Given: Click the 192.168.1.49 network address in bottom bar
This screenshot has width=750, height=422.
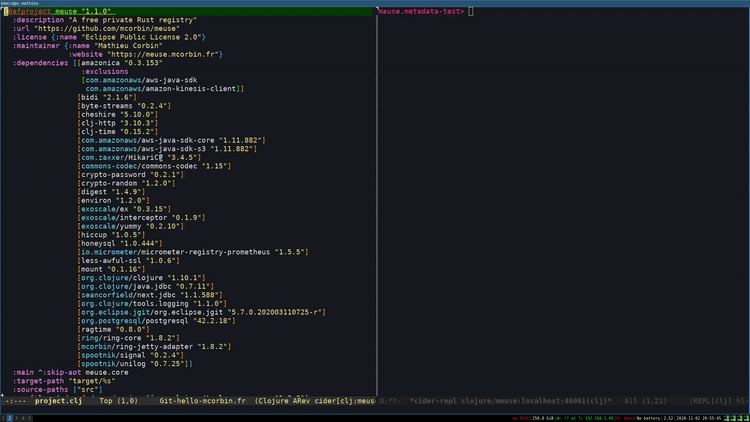Looking at the screenshot, I should coord(601,419).
